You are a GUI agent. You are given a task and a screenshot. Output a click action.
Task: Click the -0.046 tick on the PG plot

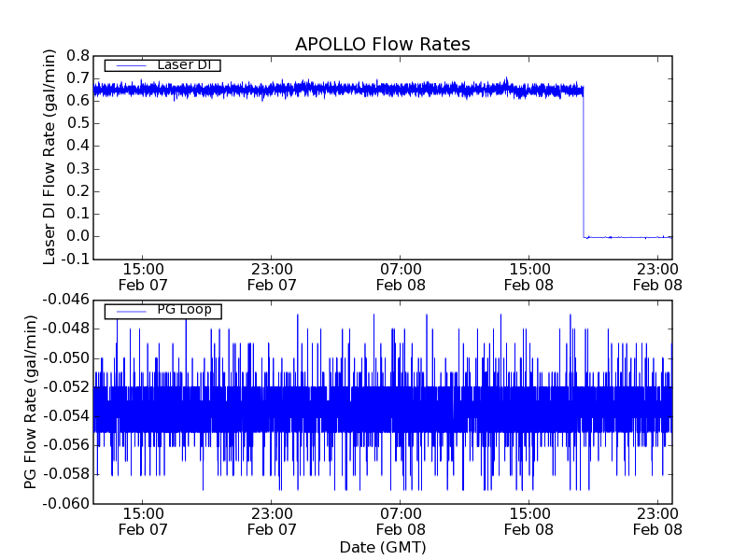[66, 300]
